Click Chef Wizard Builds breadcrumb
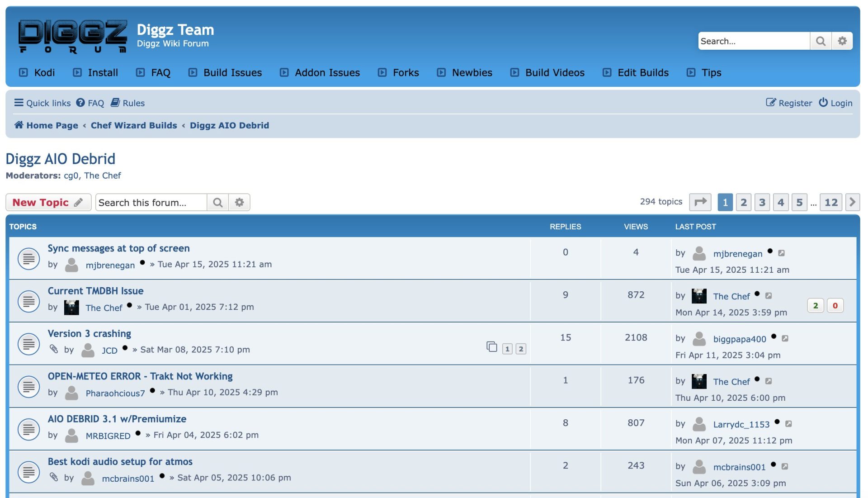Screen dimensions: 868x498 (134, 125)
